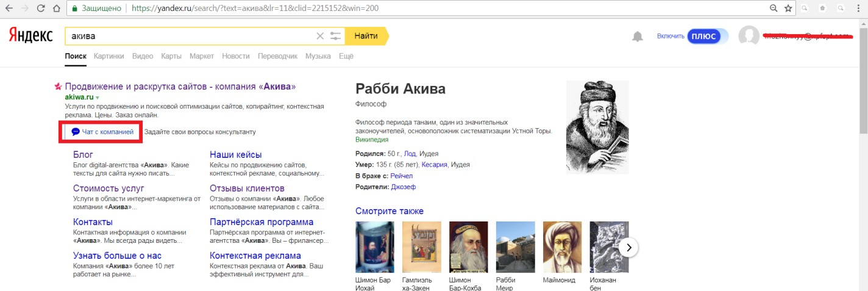Image resolution: width=868 pixels, height=291 pixels.
Task: Reload the page with the refresh icon
Action: tap(40, 9)
